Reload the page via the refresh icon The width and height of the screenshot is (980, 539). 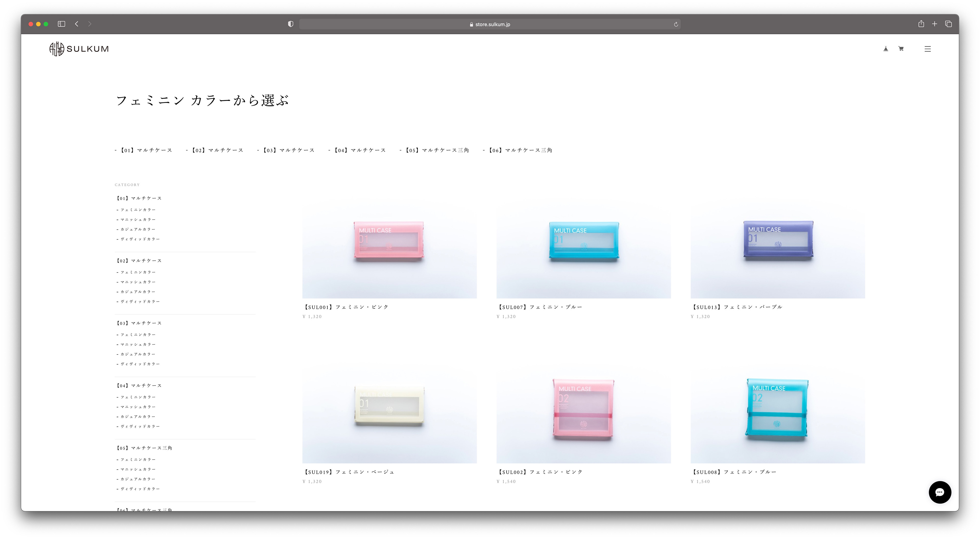click(676, 24)
